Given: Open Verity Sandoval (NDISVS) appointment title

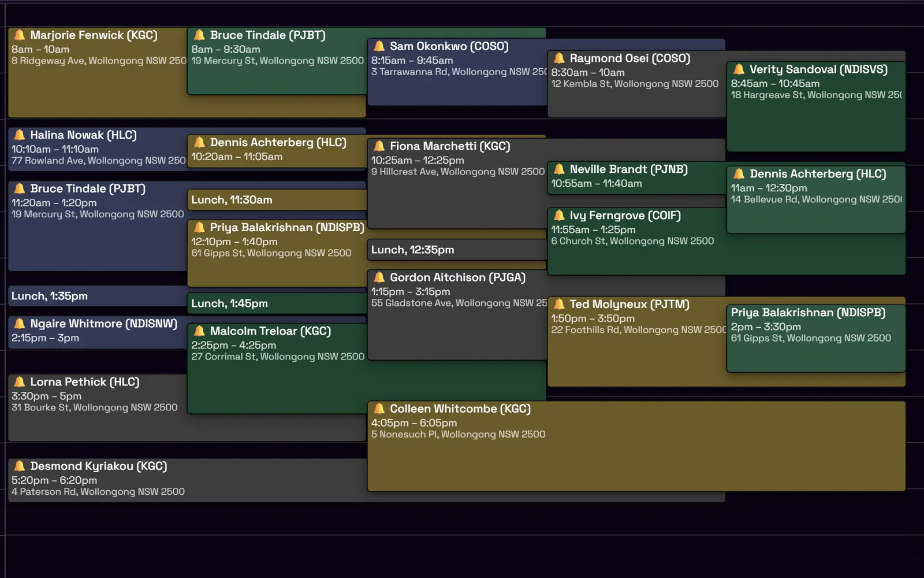Looking at the screenshot, I should tap(818, 69).
